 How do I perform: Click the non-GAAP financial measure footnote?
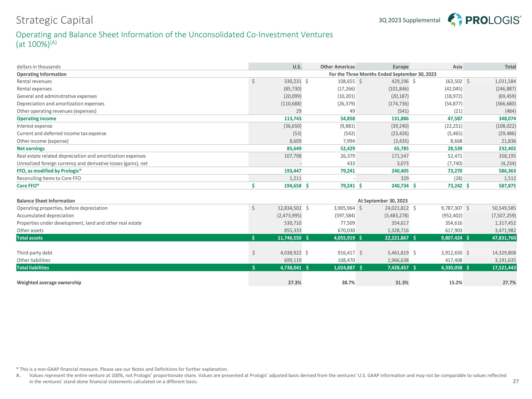coord(122,369)
